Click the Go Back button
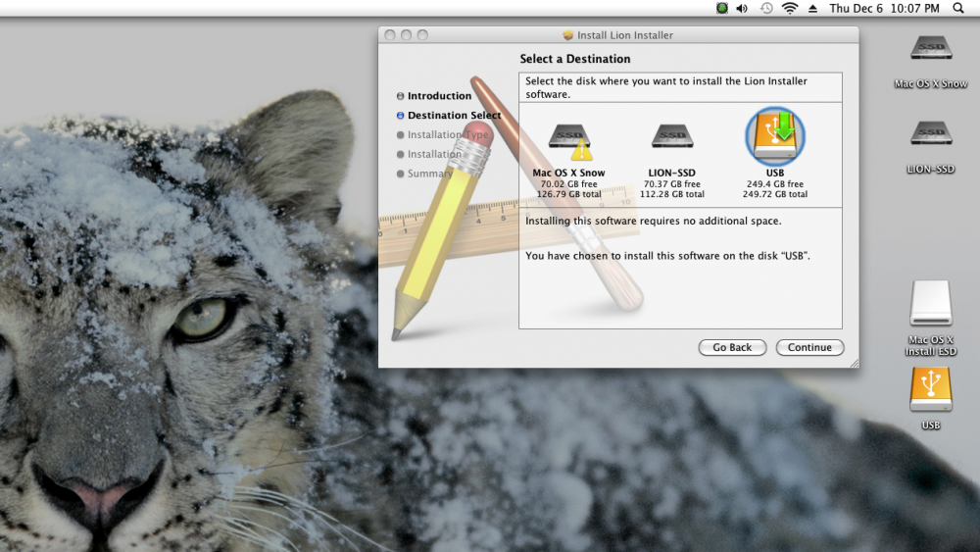Screen dimensions: 980x552 (x=732, y=347)
